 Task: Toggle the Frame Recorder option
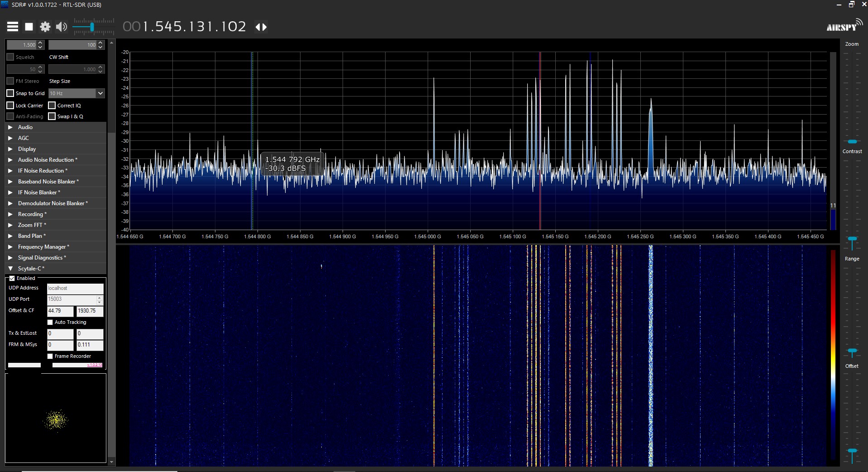point(50,356)
